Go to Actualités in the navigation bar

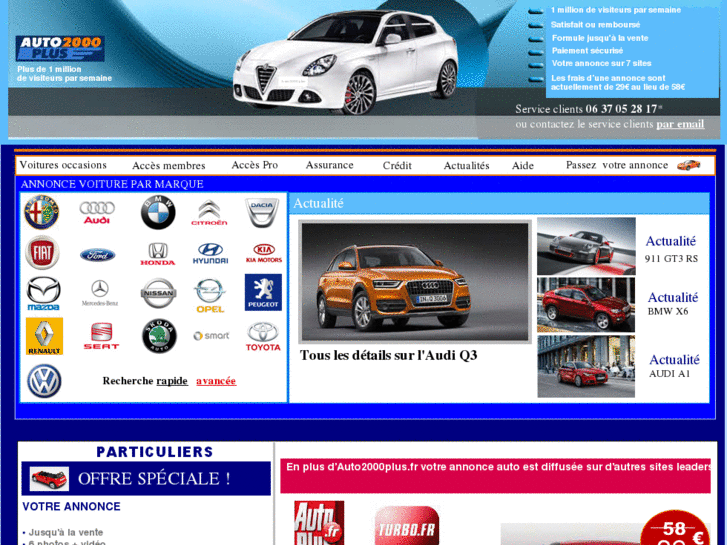point(466,166)
